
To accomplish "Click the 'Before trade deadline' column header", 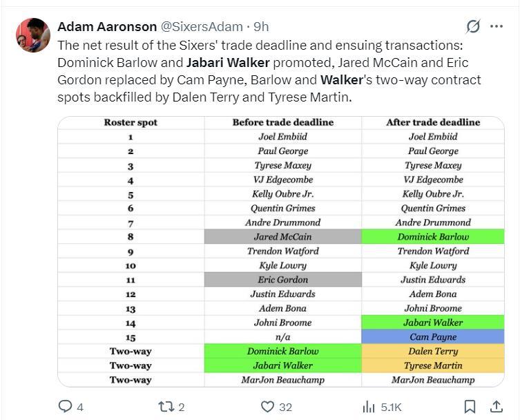I will click(x=282, y=122).
